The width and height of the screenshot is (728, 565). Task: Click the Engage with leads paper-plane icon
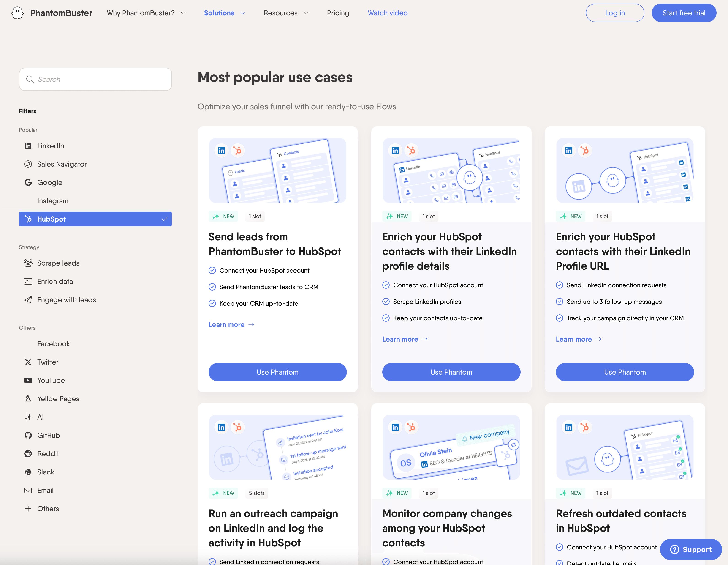pyautogui.click(x=28, y=300)
